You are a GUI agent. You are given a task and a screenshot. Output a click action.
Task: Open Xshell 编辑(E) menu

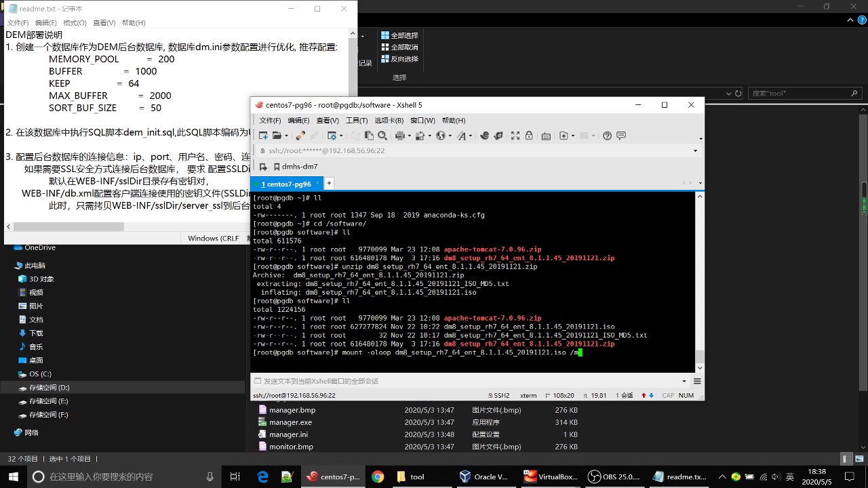298,121
